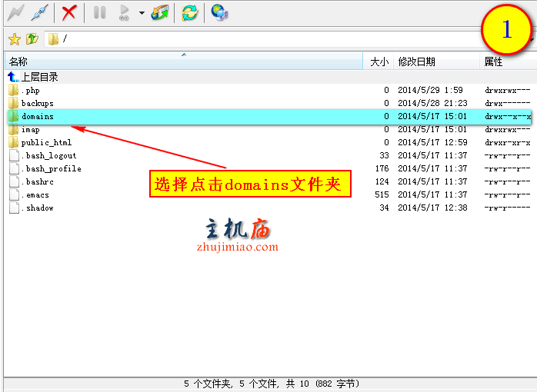This screenshot has width=537, height=392.
Task: Click the imap folder icon
Action: (x=13, y=129)
